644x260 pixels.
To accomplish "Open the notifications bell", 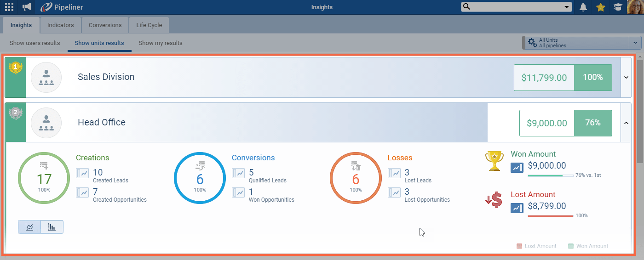I will tap(583, 7).
